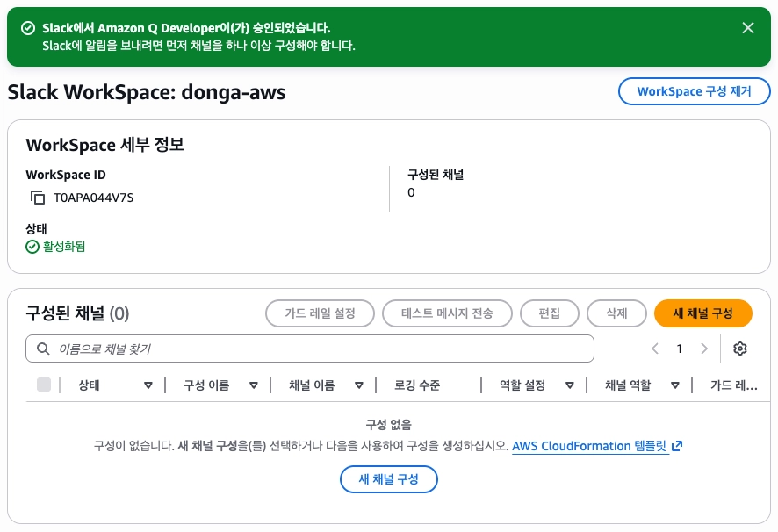Viewport: 778px width, 532px height.
Task: Sort by the 역할 설정 column arrow
Action: pyautogui.click(x=569, y=385)
